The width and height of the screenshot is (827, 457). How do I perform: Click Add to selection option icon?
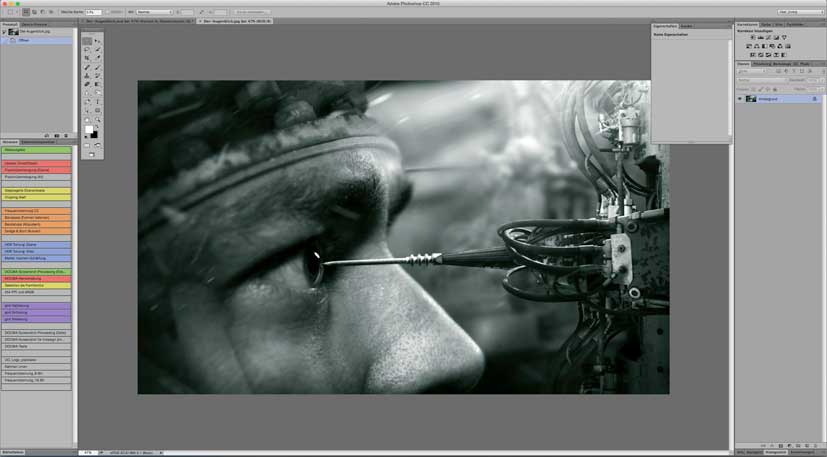click(x=34, y=12)
